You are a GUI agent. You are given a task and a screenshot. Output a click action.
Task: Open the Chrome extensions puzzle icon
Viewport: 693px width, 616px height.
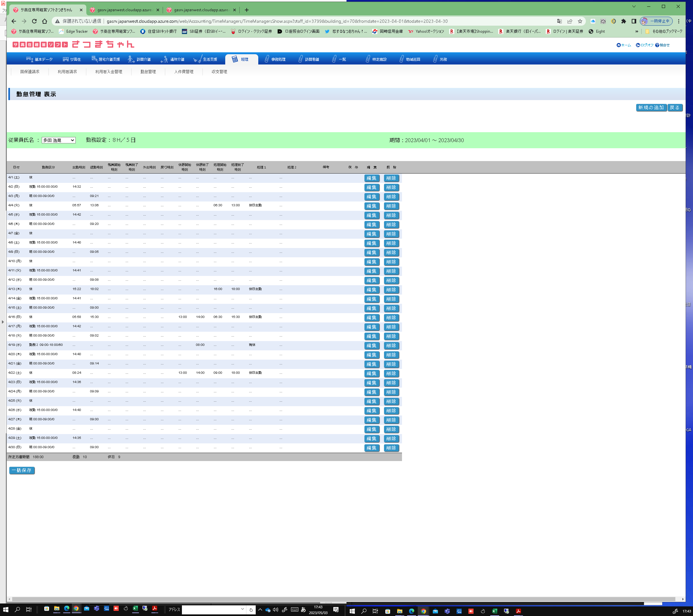[x=623, y=21]
